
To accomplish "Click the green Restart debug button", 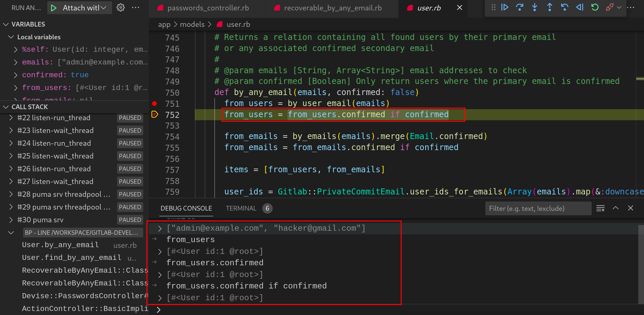I will (x=595, y=7).
